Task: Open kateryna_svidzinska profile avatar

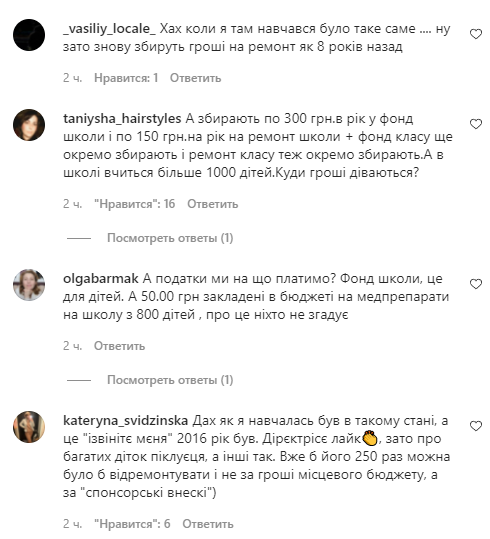Action: (29, 427)
